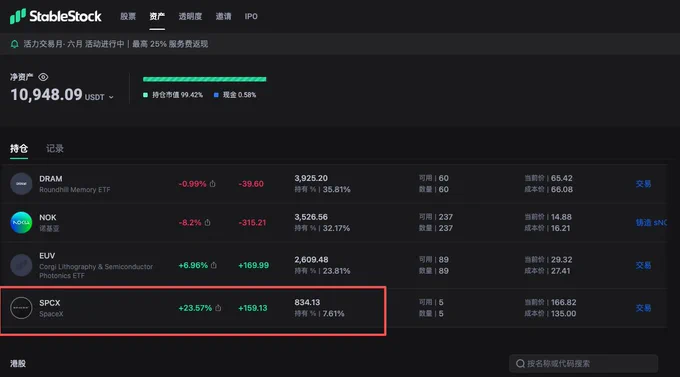Open the 资产 nav tab
Screen dimensions: 680x377
click(157, 16)
